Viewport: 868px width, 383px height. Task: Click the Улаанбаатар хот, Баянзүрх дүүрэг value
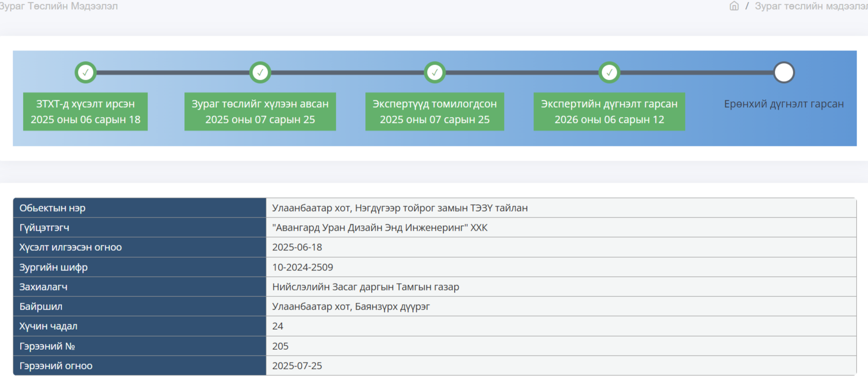pyautogui.click(x=351, y=307)
